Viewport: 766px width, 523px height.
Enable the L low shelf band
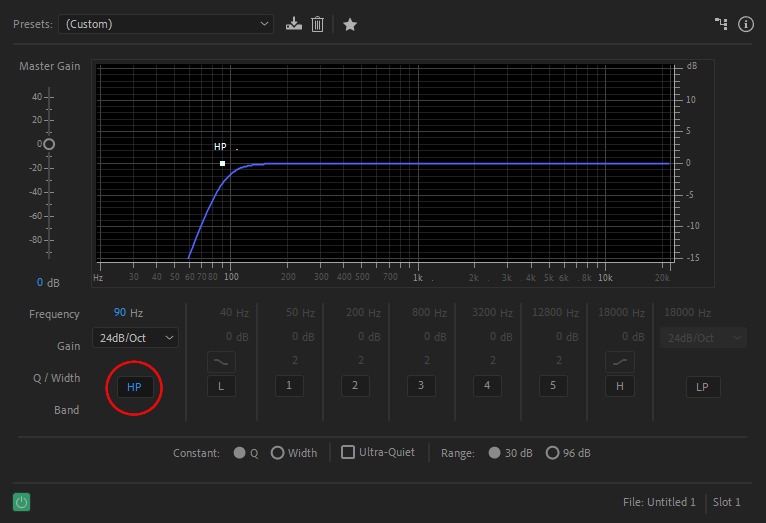pos(222,385)
